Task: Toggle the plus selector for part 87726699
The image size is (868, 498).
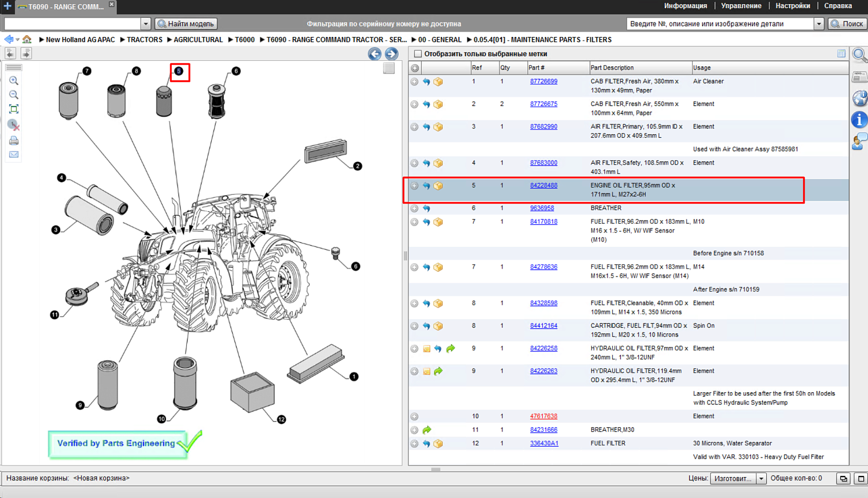Action: click(x=414, y=82)
